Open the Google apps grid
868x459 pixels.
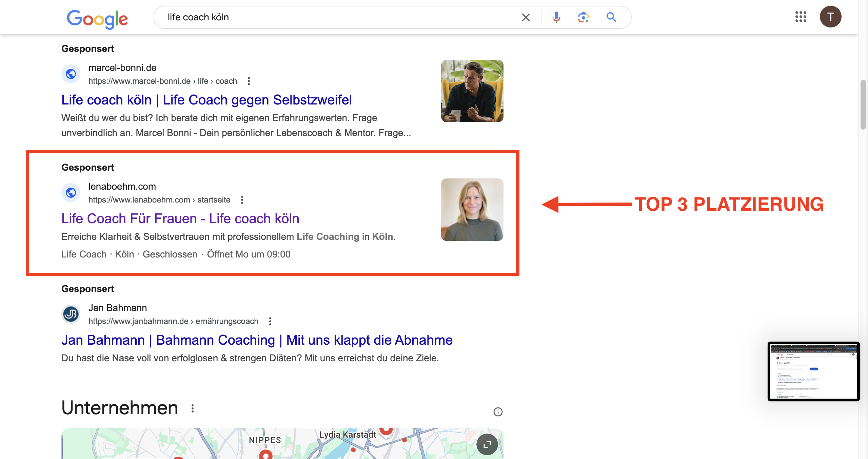click(x=801, y=17)
